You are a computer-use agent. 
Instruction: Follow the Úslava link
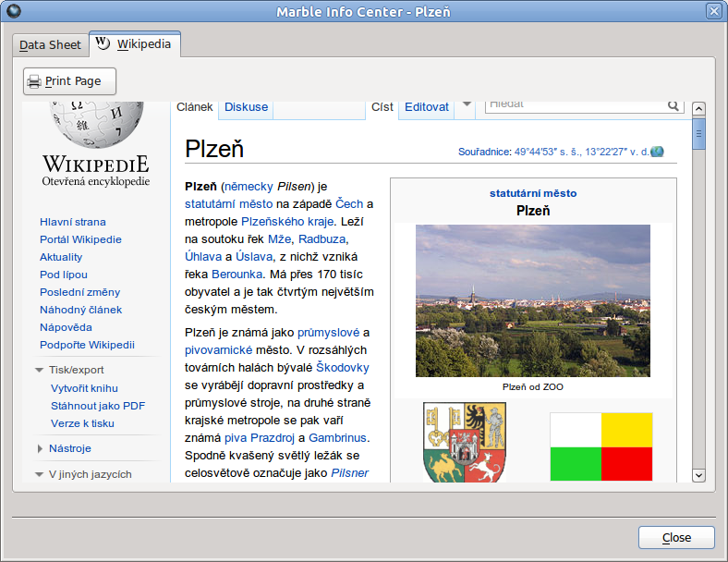coord(254,257)
